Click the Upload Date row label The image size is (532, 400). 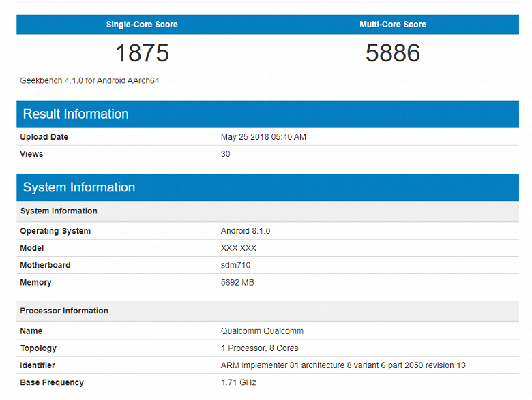44,137
